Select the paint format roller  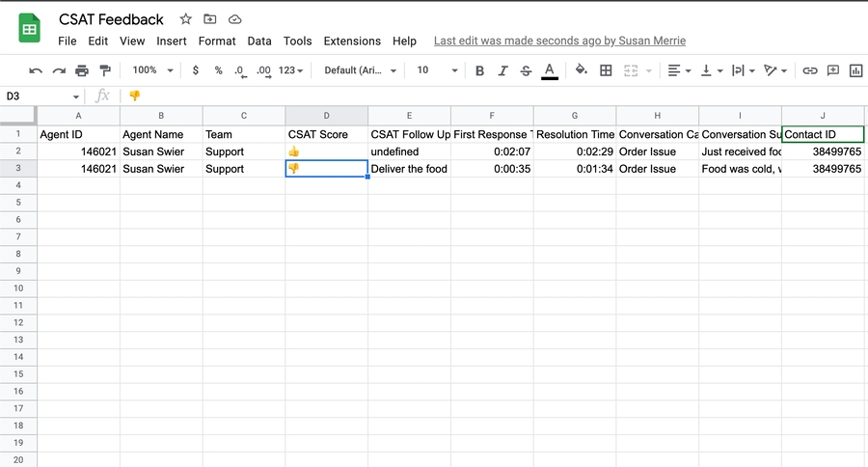[105, 70]
